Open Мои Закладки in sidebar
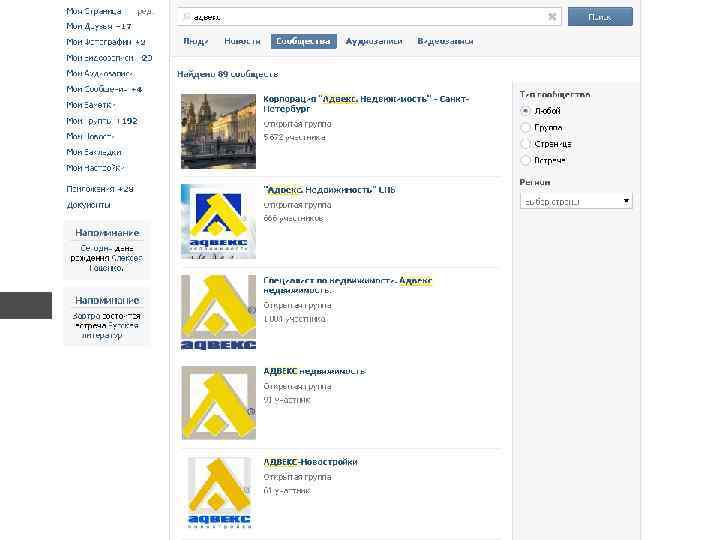Viewport: 720px width, 540px height. click(x=94, y=152)
